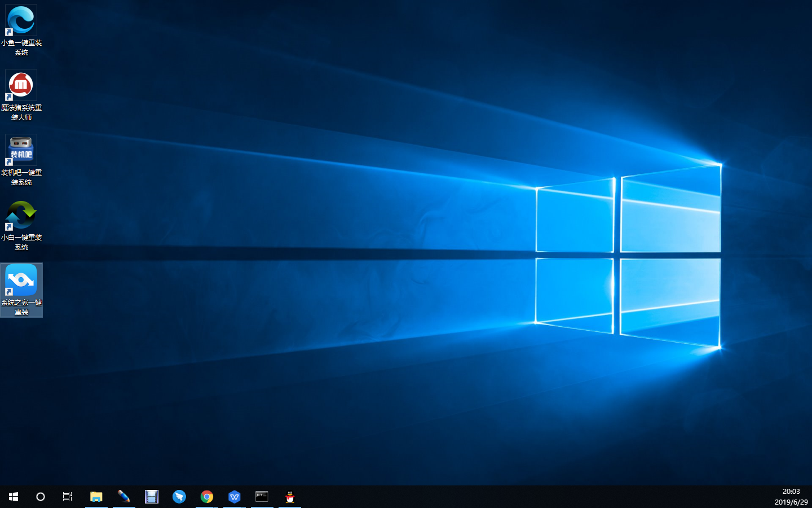The height and width of the screenshot is (508, 812).
Task: Open the Command Prompt taskbar icon
Action: [262, 497]
